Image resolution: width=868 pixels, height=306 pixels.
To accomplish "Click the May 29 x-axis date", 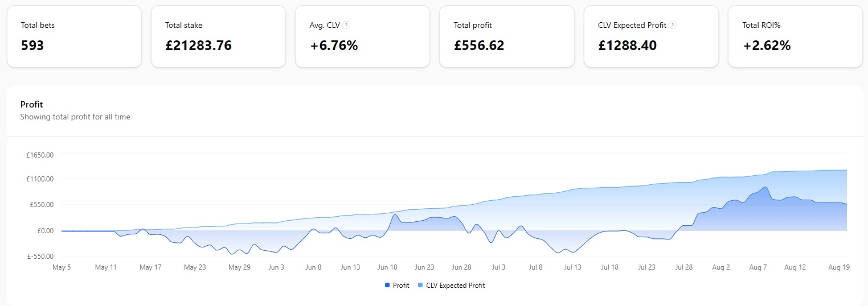I will pos(239,267).
